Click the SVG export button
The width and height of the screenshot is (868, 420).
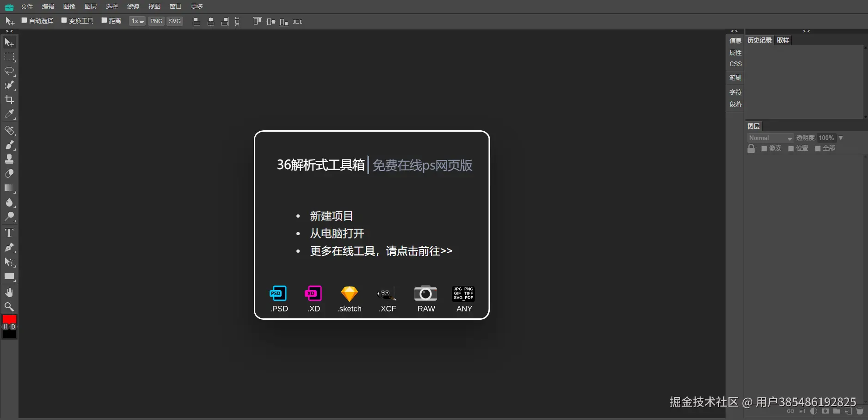click(x=175, y=21)
